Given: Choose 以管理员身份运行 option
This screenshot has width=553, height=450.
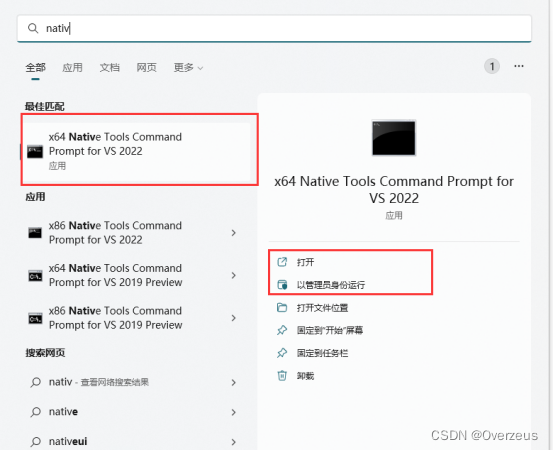Looking at the screenshot, I should 330,285.
